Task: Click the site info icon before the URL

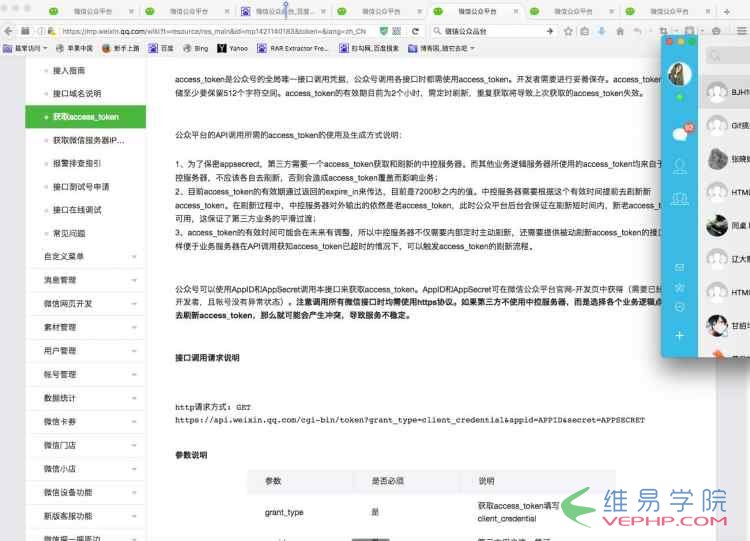Action: 42,31
